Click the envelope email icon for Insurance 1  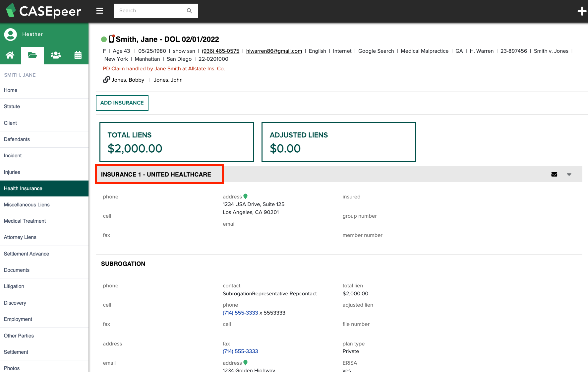pos(554,174)
